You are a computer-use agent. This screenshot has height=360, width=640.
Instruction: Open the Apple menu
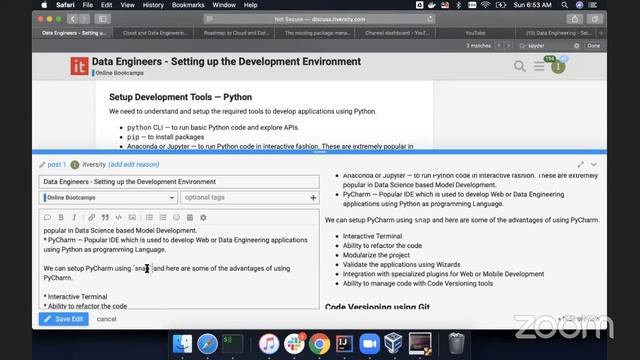pos(44,5)
